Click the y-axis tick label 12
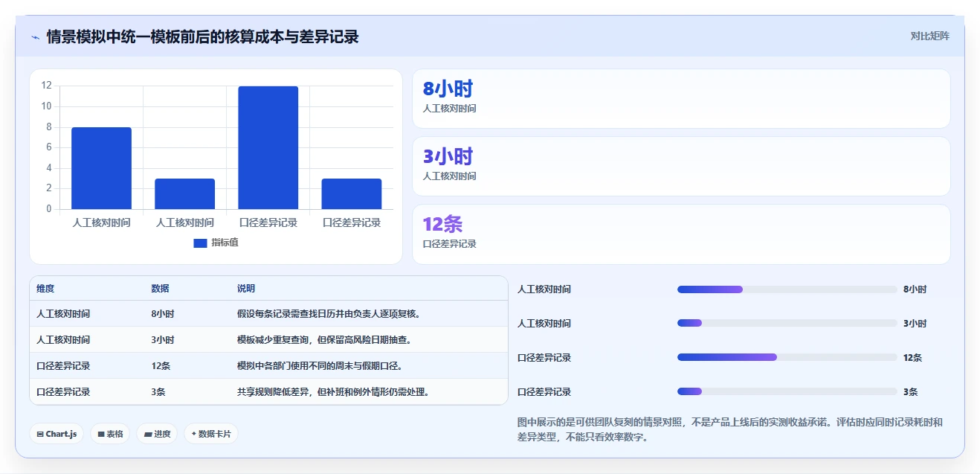Screen dimensions: 980x474 pos(47,86)
